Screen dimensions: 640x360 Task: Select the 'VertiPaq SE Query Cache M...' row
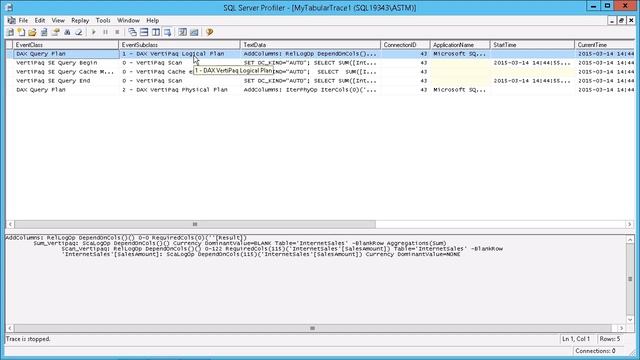click(x=320, y=72)
